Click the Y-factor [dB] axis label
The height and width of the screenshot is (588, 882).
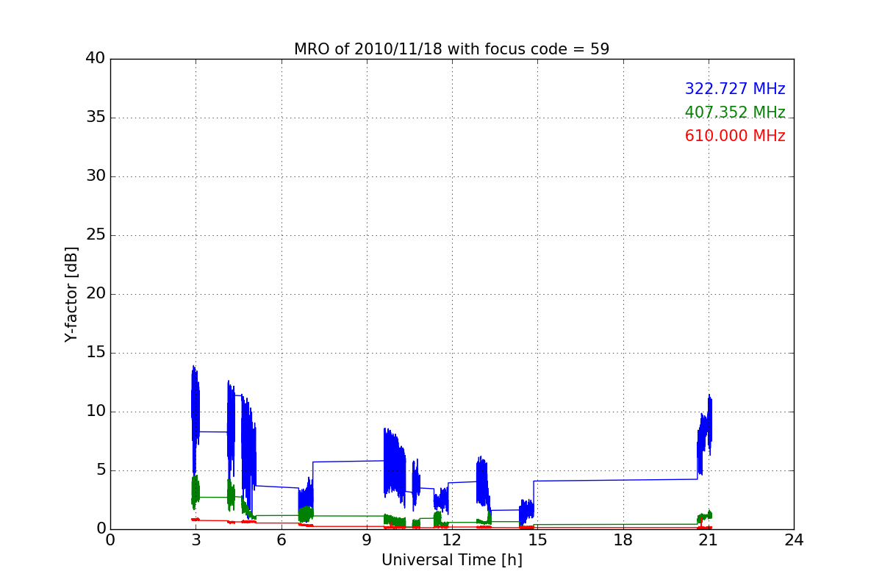click(x=71, y=294)
